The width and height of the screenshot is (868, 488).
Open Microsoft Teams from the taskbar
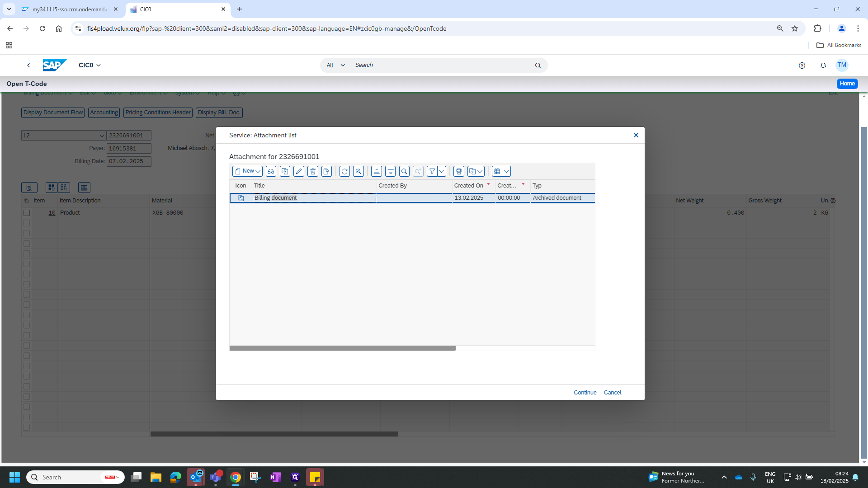tap(216, 477)
